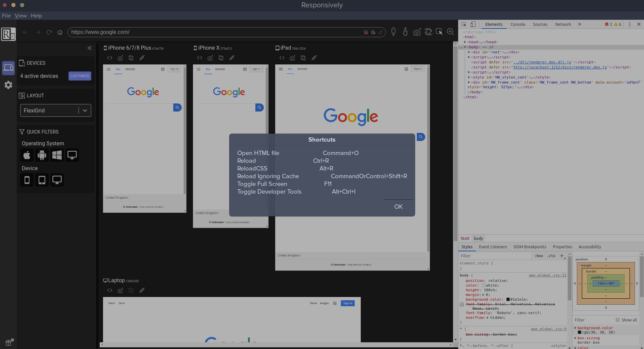
Task: Click computed rgb(30, 30, 30) swatch
Action: point(580,333)
